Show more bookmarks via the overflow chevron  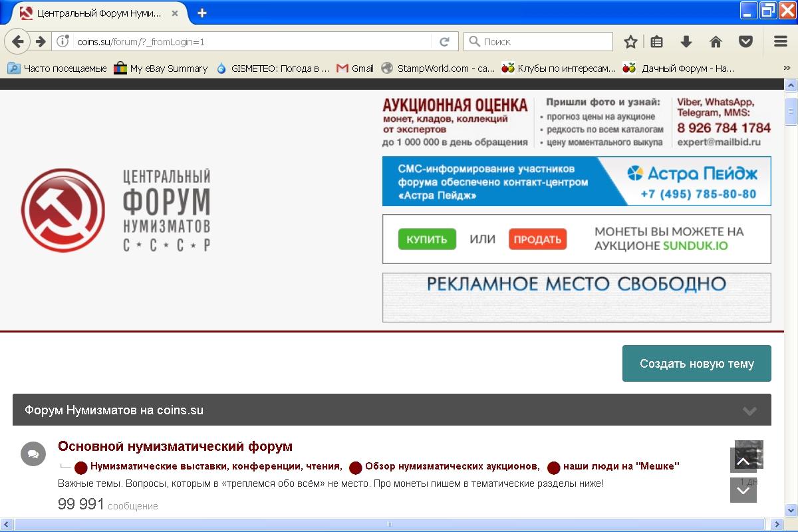pyautogui.click(x=787, y=68)
